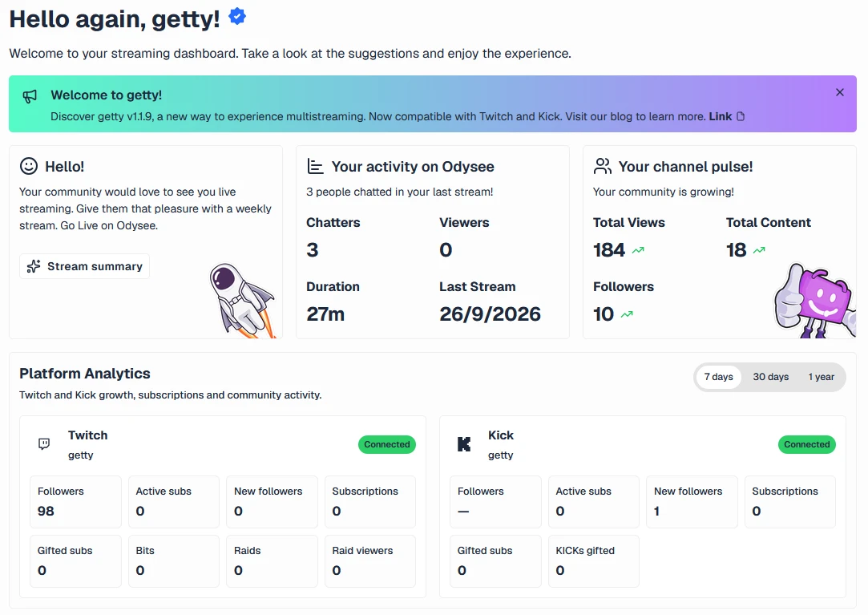Click the Raid viewers card
This screenshot has height=615, width=868.
pyautogui.click(x=369, y=561)
